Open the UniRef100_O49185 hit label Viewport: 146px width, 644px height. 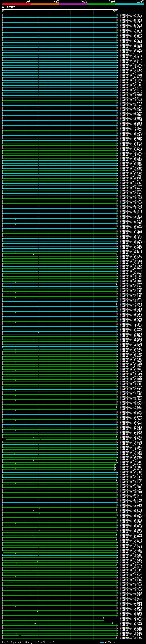(131, 15)
